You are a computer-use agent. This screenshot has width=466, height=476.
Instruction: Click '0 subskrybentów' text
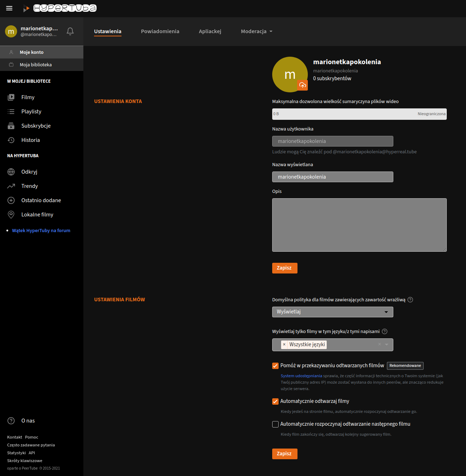(332, 78)
